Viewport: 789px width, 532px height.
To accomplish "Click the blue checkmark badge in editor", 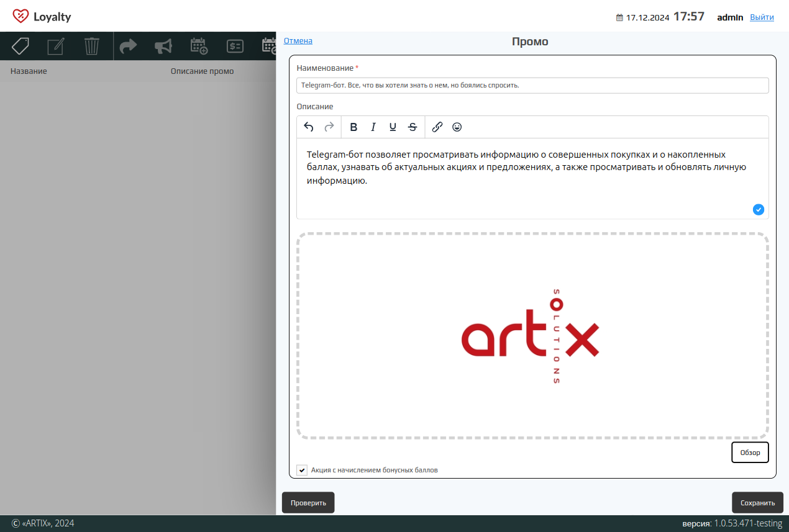I will (759, 210).
